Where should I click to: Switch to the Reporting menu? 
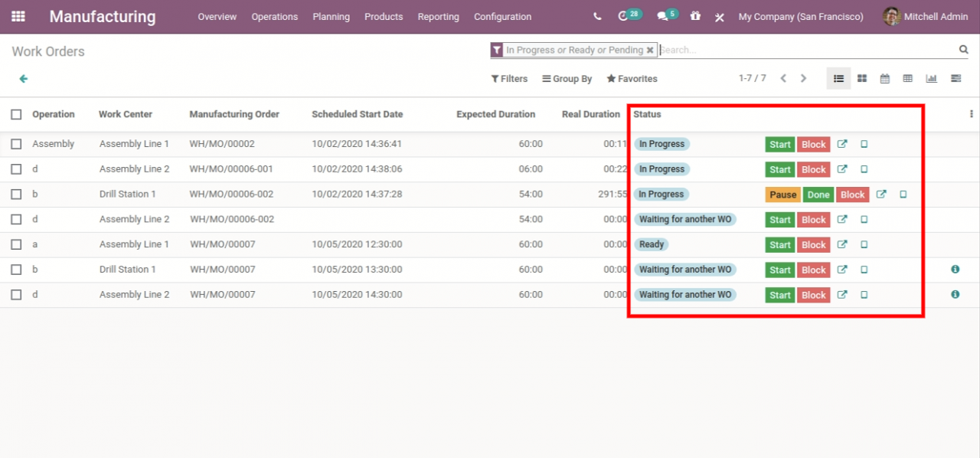(438, 16)
